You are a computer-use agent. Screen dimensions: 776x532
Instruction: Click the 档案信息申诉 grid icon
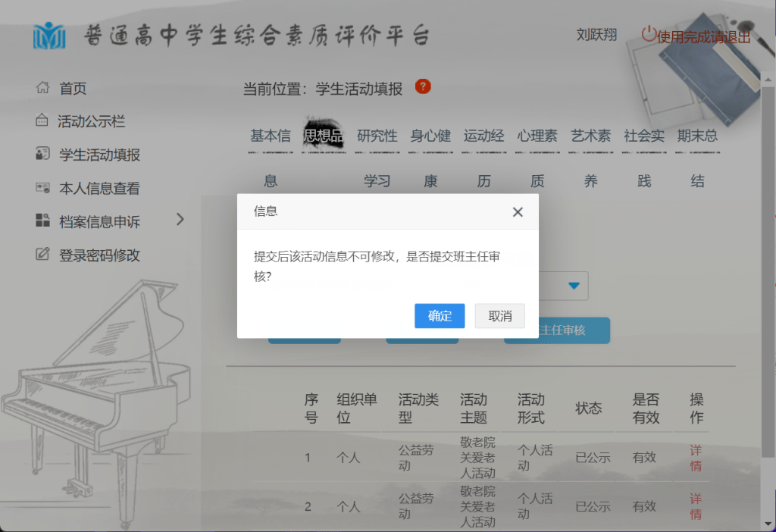tap(42, 221)
